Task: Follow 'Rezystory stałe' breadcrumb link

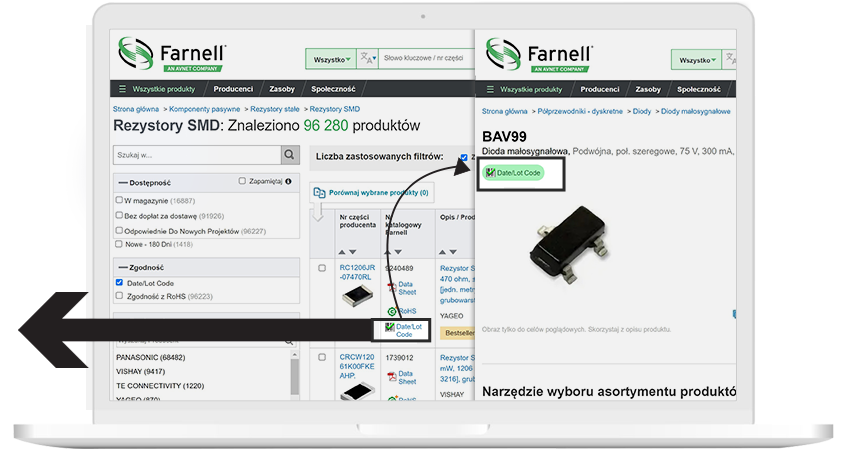Action: point(275,109)
